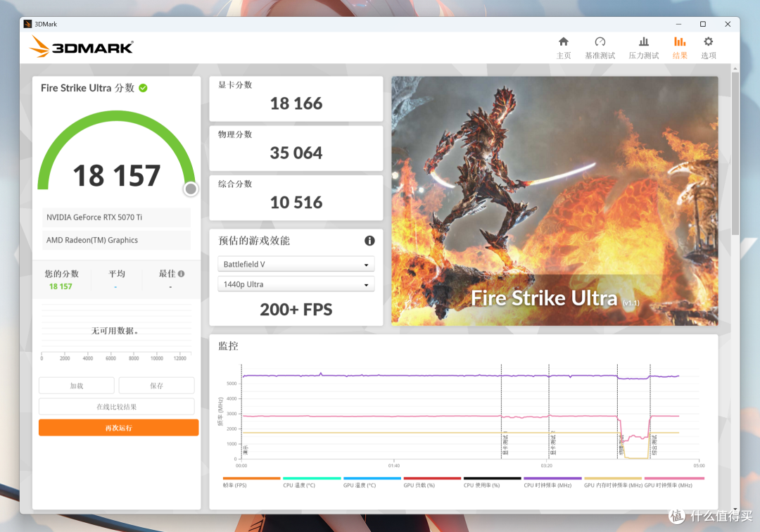The width and height of the screenshot is (760, 532).
Task: Click the 无可用数据 no data message
Action: pos(115,331)
